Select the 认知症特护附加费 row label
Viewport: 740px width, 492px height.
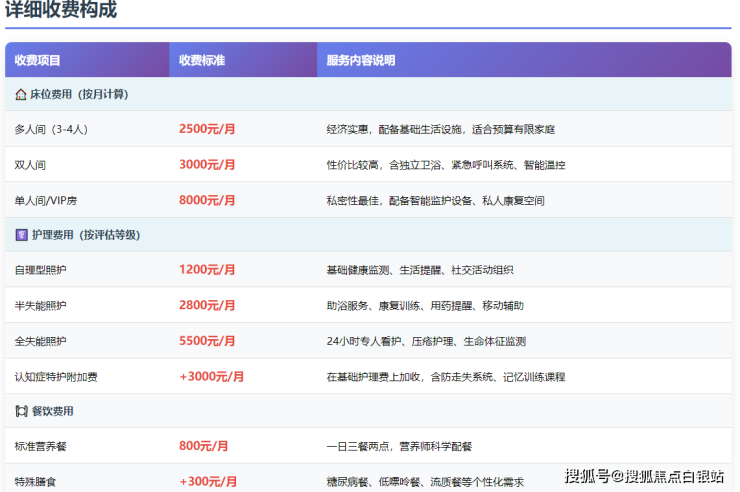point(56,377)
